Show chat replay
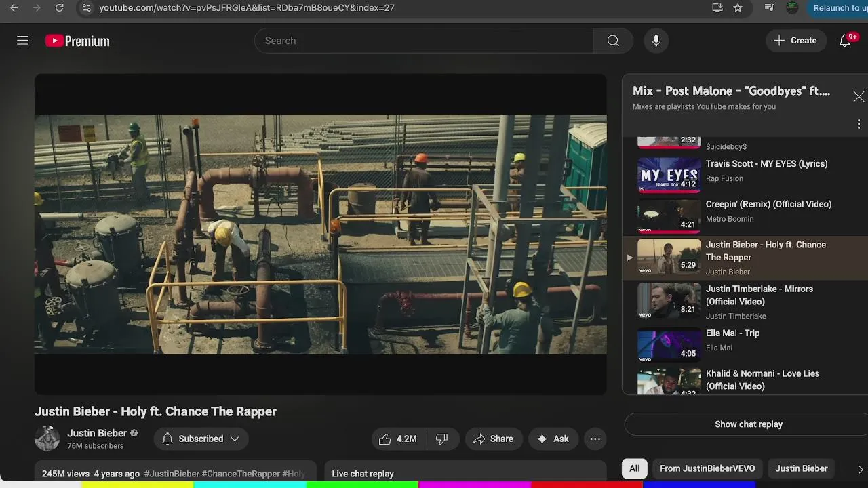 coord(749,424)
